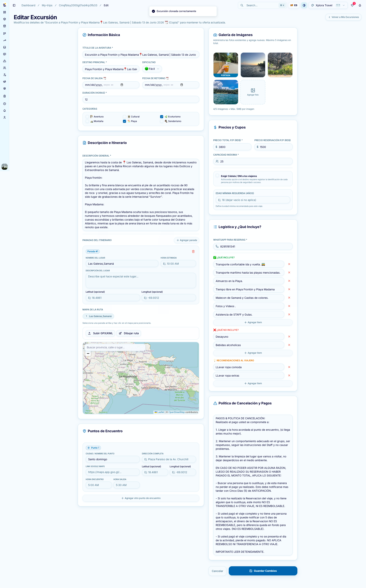Open the help question-mark circle icon
Image resolution: width=366 pixels, height=588 pixels.
5,104
